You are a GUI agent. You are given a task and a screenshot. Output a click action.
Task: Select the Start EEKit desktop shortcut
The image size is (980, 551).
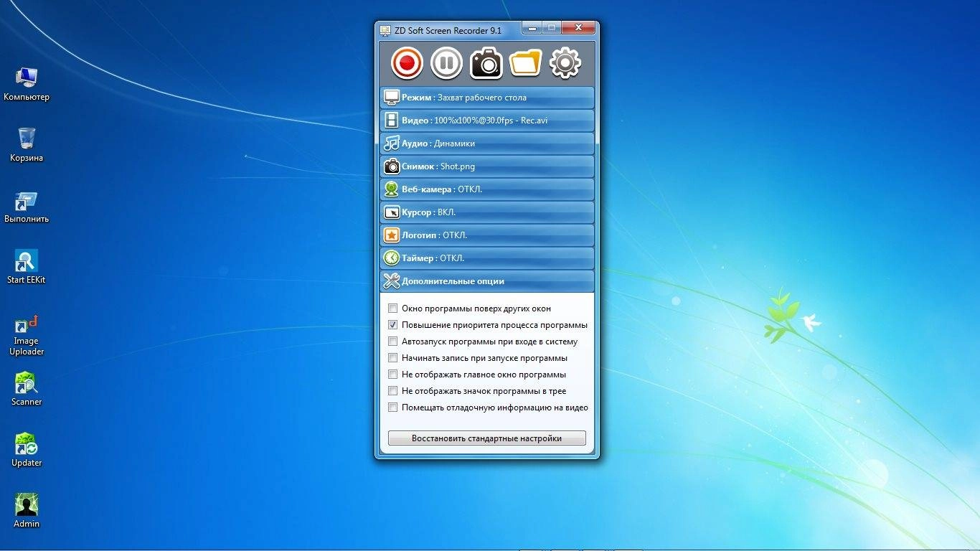coord(27,267)
